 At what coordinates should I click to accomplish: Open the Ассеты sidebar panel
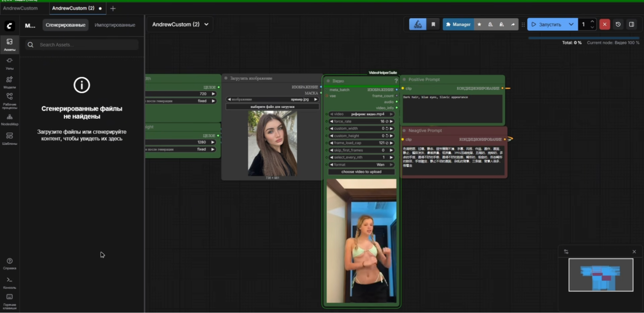(10, 44)
